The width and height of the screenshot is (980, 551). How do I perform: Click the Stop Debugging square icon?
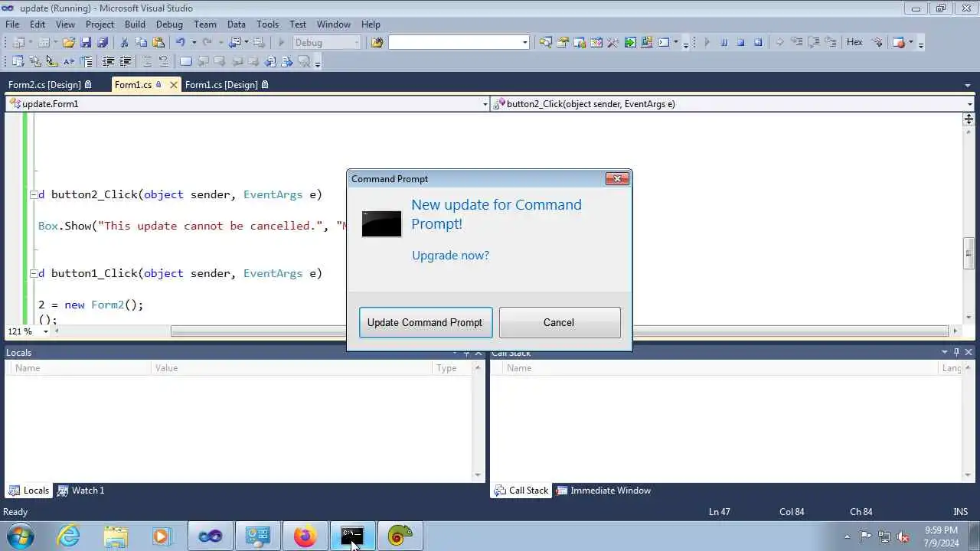click(x=740, y=42)
